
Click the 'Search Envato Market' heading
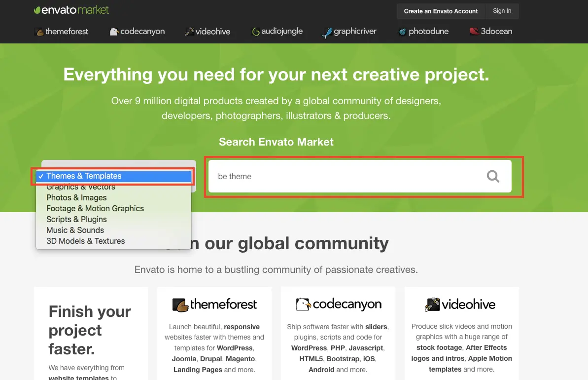(x=276, y=142)
